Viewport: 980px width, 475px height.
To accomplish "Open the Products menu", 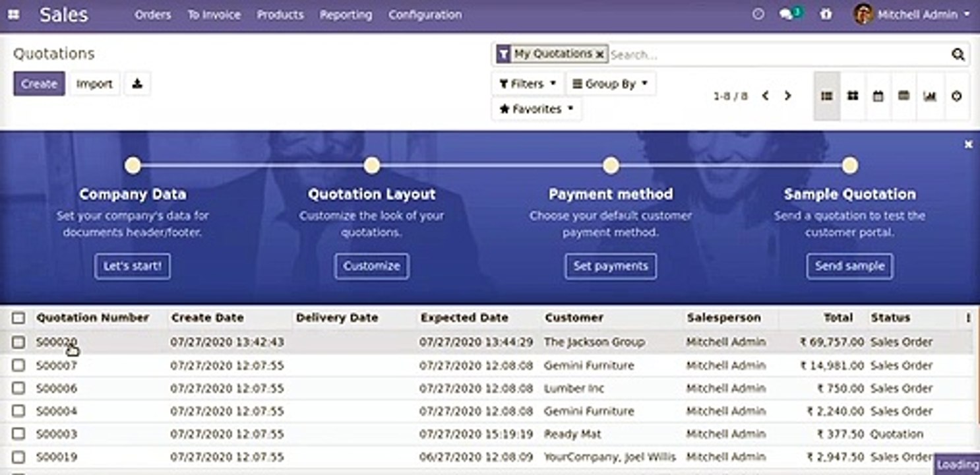I will [x=280, y=15].
